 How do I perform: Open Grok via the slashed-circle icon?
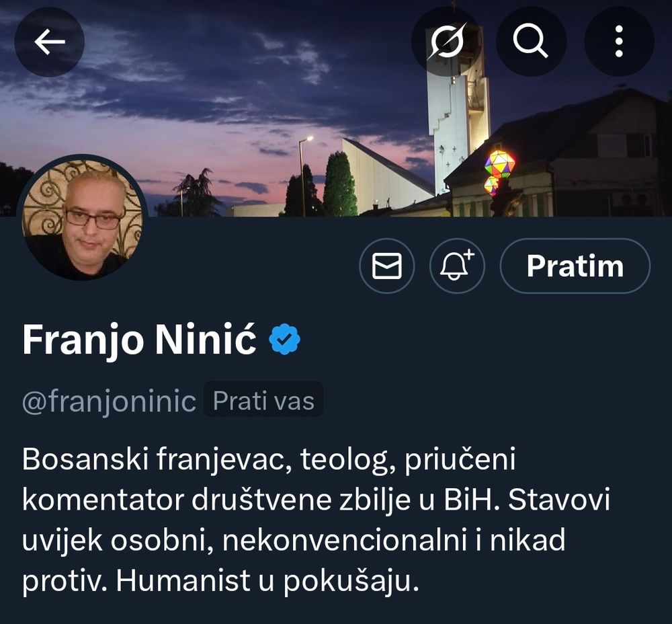click(x=447, y=42)
